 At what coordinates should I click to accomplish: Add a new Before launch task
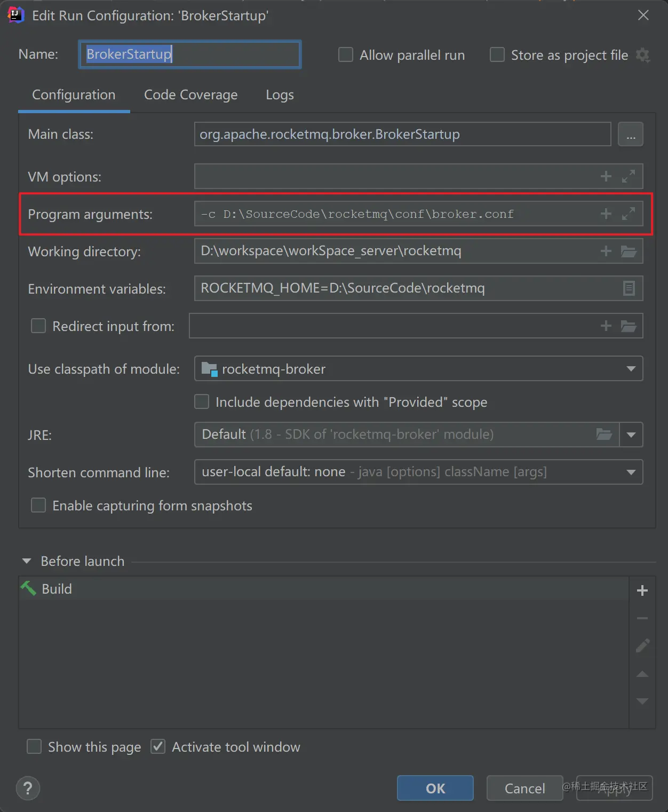[x=642, y=590]
